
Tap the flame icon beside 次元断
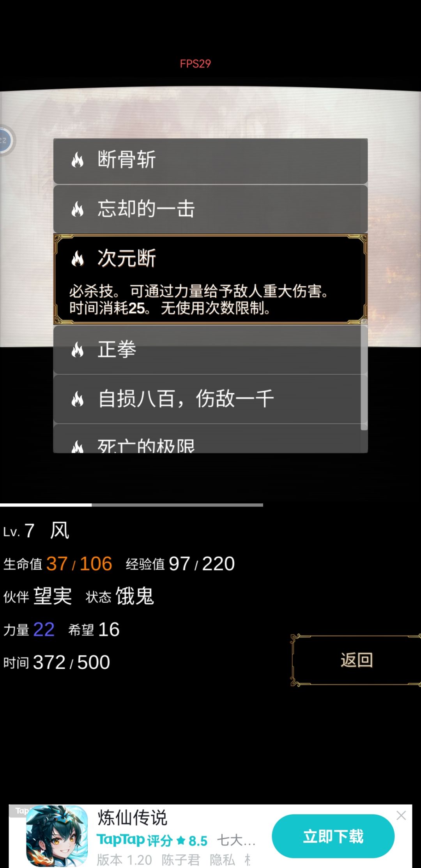[x=78, y=259]
